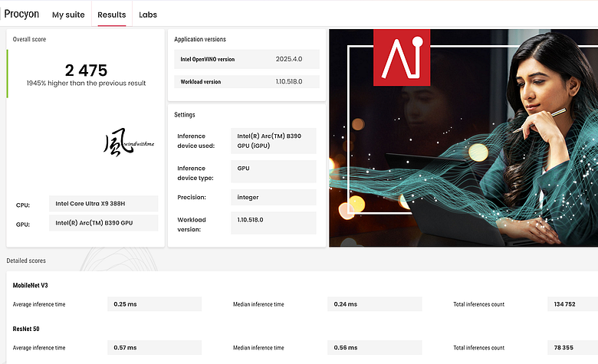This screenshot has height=364, width=598.
Task: Click the Inference device type GPU field
Action: (x=274, y=171)
